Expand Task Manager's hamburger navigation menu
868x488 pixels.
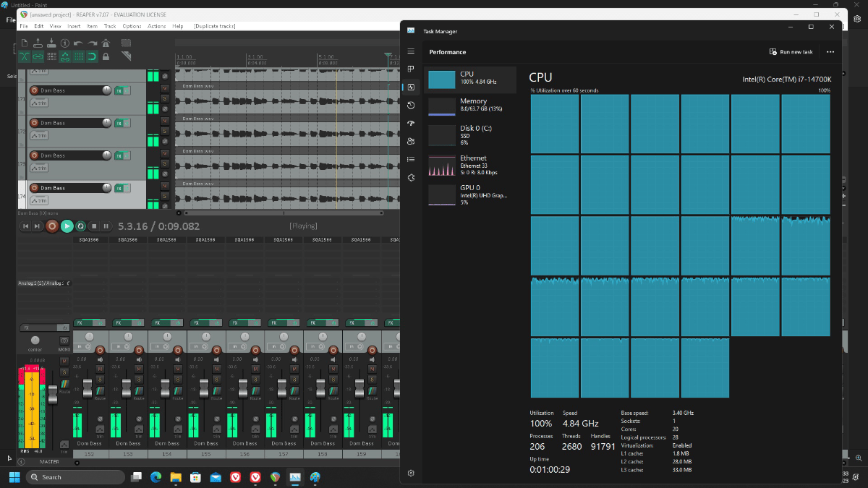pos(411,51)
